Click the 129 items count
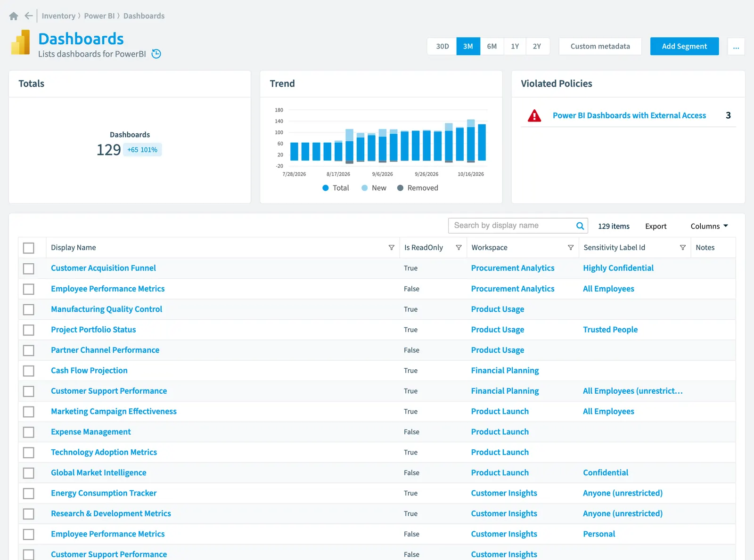754x560 pixels. (x=614, y=226)
